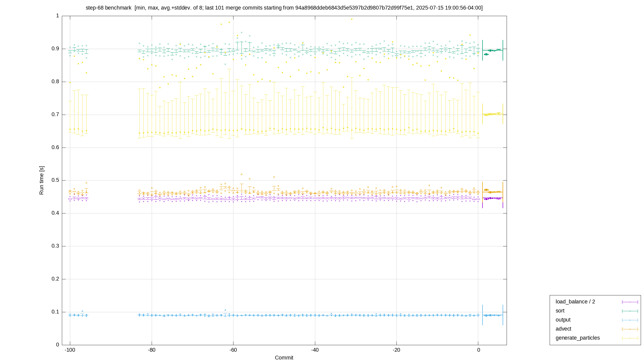The image size is (644, 362).
Task: Click the -60 x-axis tick label
Action: click(x=233, y=350)
